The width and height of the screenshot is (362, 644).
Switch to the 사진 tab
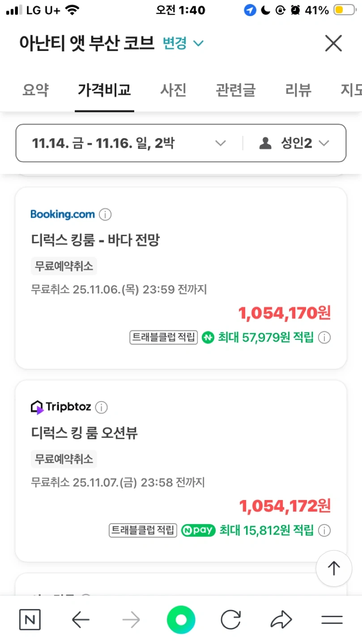173,90
